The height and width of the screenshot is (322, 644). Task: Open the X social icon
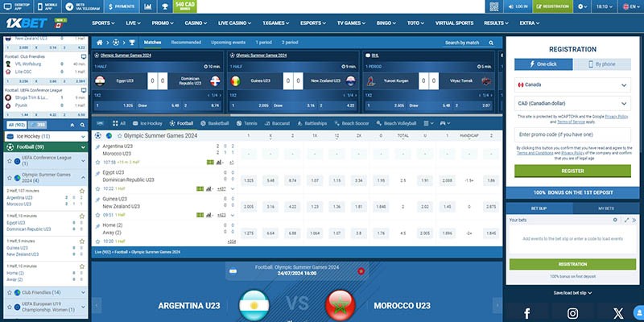pyautogui.click(x=618, y=313)
